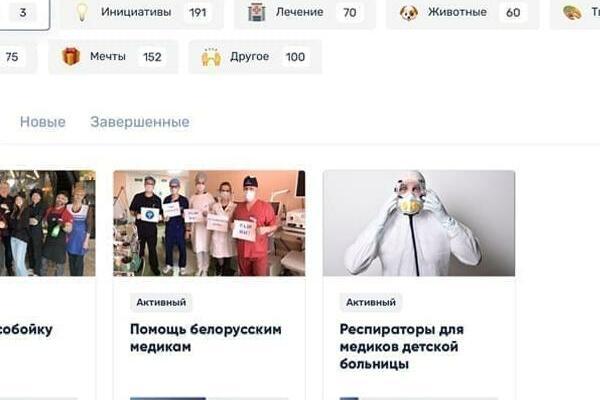Open the volunteers group photo on left
The width and height of the screenshot is (600, 400).
coord(47,223)
